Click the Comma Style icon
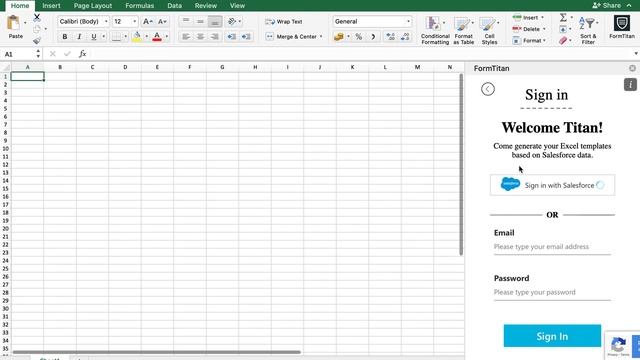Image resolution: width=640 pixels, height=360 pixels. pyautogui.click(x=373, y=37)
